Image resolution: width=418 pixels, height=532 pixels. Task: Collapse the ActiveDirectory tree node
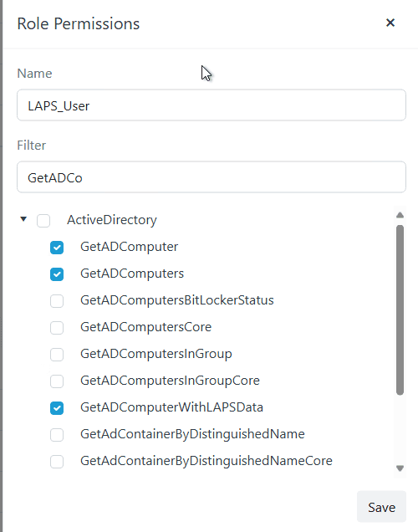pyautogui.click(x=23, y=219)
